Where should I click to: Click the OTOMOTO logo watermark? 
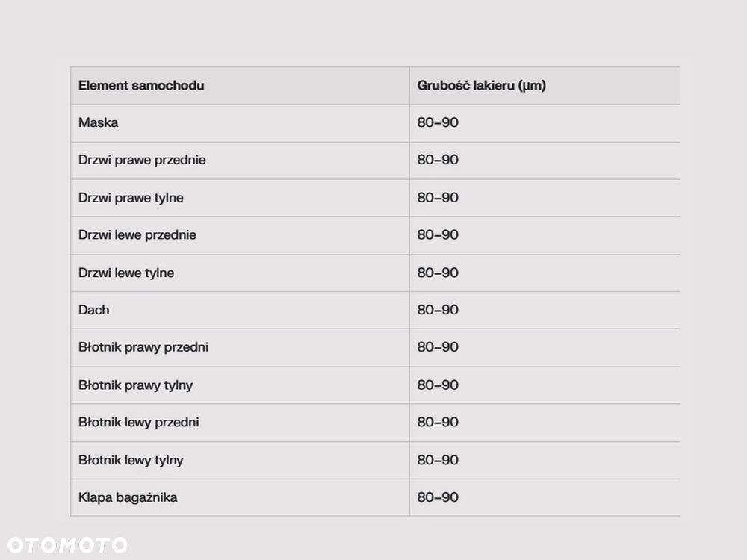click(67, 545)
